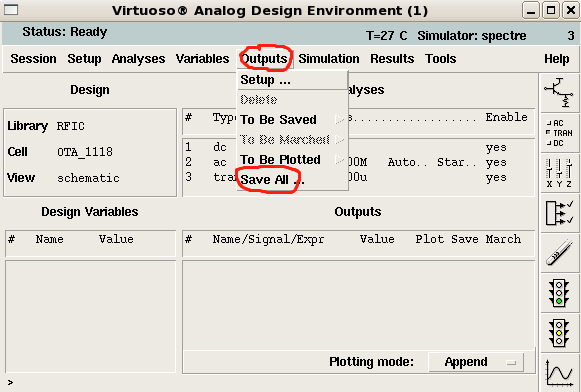Click the Outputs menu
Screen dimensions: 581x392
point(264,59)
